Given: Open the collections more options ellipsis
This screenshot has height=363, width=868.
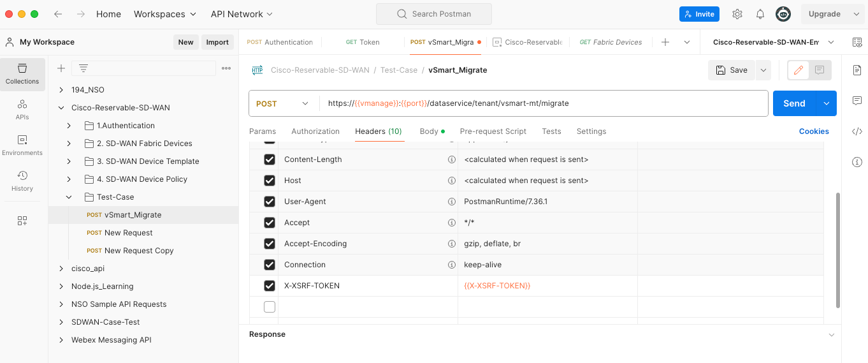Looking at the screenshot, I should pyautogui.click(x=226, y=68).
